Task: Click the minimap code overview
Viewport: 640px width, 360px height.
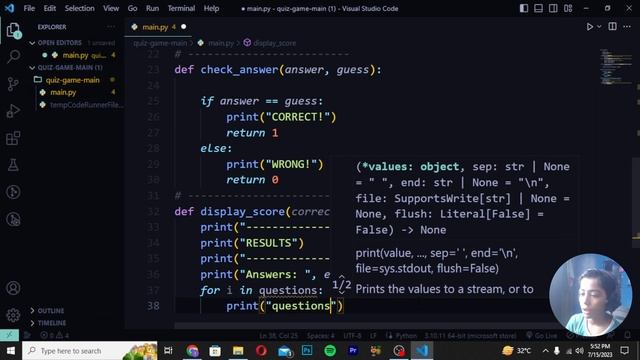Action: pyautogui.click(x=616, y=67)
